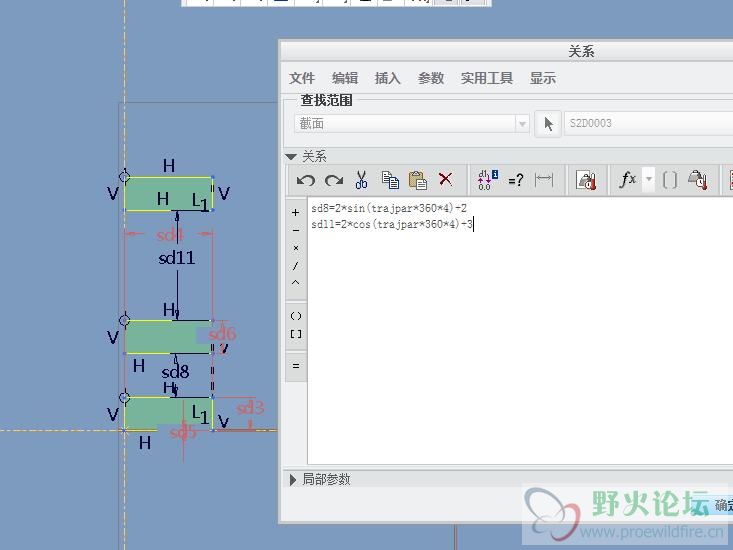
Task: Open the 截面 look-in dropdown
Action: [x=411, y=124]
